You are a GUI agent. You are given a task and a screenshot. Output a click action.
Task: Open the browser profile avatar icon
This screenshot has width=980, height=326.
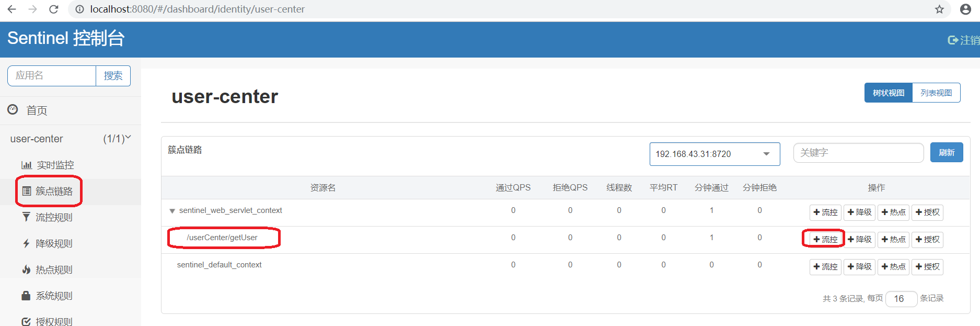point(965,9)
